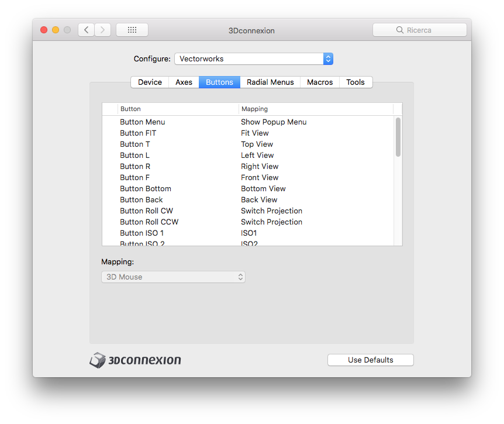This screenshot has height=424, width=504.
Task: Select the Button Bottom row
Action: pyautogui.click(x=248, y=189)
